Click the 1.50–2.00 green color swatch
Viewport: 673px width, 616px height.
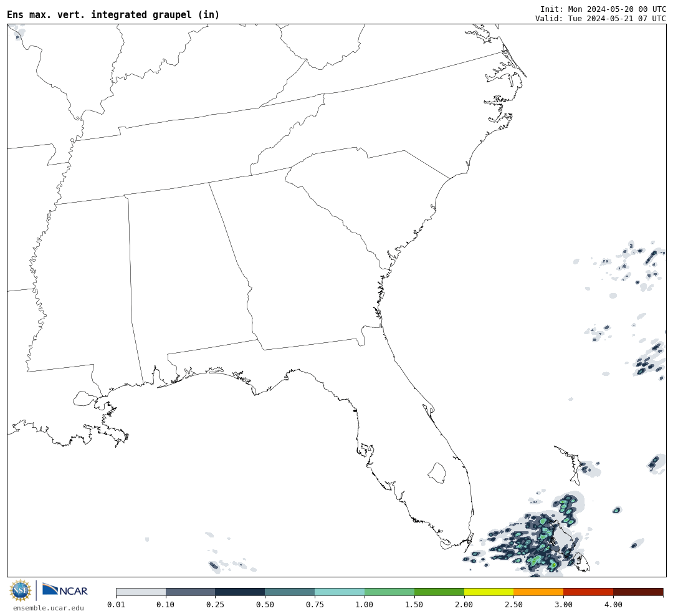[x=439, y=592]
